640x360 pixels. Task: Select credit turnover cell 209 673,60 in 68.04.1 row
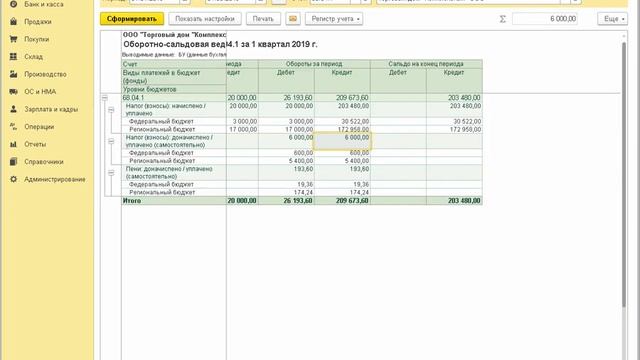pos(342,98)
